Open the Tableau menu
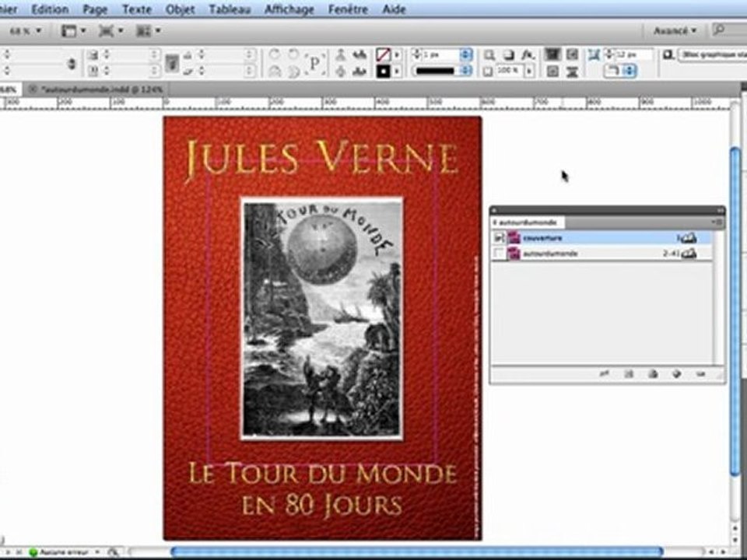The height and width of the screenshot is (560, 747). 230,9
